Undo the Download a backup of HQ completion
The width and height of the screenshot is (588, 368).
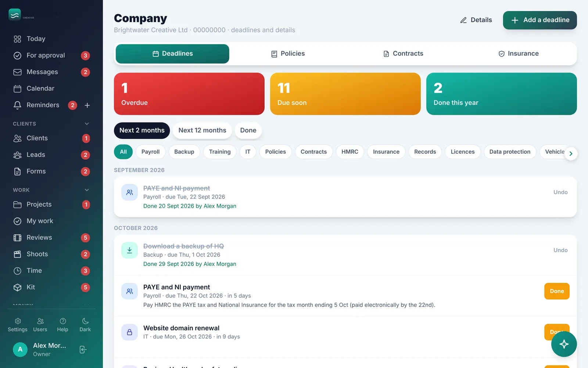pyautogui.click(x=560, y=250)
